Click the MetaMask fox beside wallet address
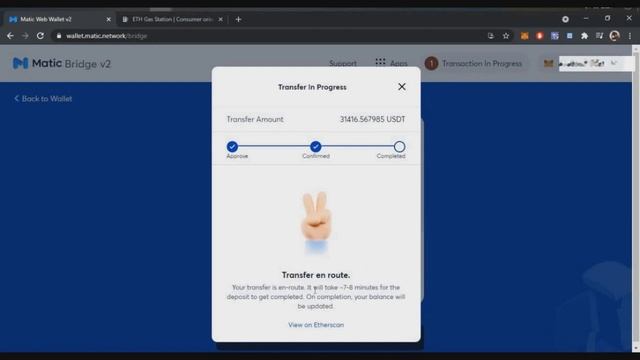Viewport: 640px width, 360px height. (x=549, y=63)
